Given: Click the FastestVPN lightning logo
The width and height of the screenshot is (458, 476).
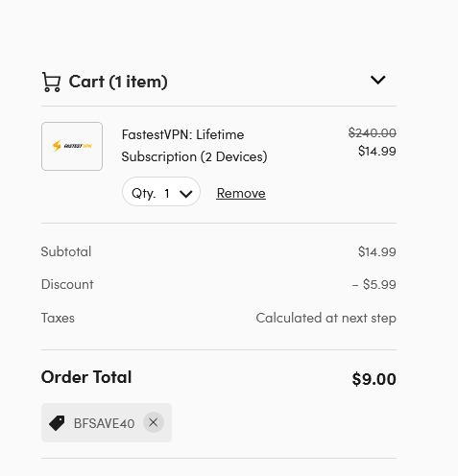Looking at the screenshot, I should coord(72,146).
